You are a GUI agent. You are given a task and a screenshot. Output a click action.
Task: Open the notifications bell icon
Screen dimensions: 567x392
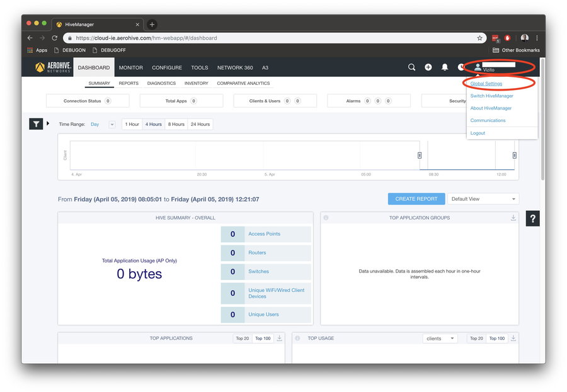[445, 67]
